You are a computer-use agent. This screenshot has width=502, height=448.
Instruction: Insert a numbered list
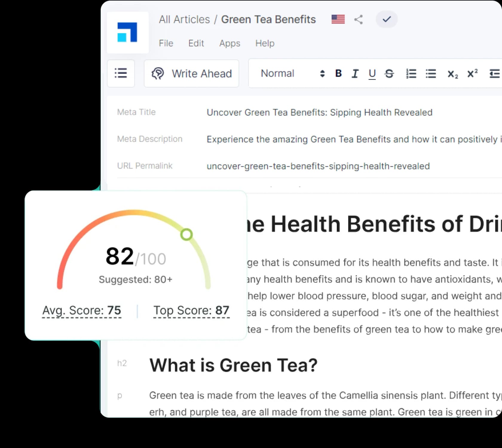coord(411,74)
